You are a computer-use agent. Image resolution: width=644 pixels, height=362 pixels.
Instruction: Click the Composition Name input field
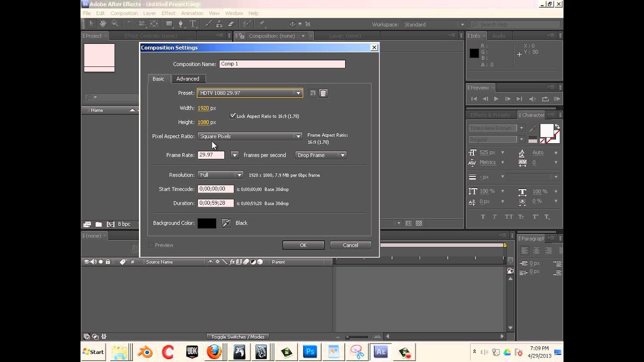[282, 64]
